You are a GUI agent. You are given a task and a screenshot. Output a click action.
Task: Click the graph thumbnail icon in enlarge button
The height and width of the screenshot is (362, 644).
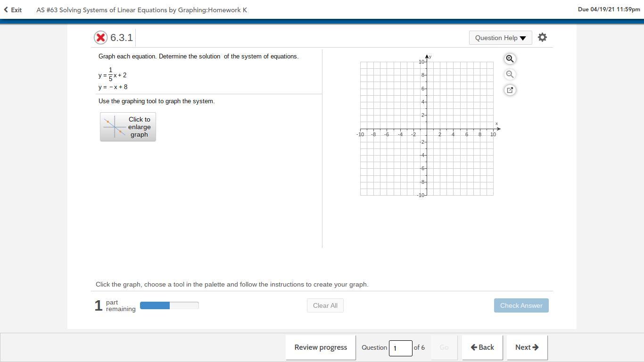(x=115, y=127)
